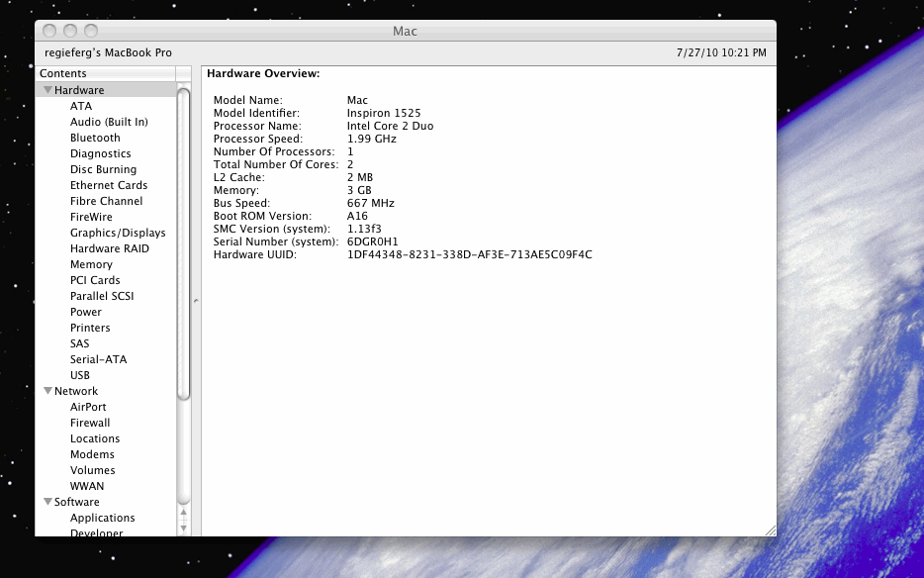Screen dimensions: 924x578
Task: Click the sidebar scroll up arrow
Action: 183,513
